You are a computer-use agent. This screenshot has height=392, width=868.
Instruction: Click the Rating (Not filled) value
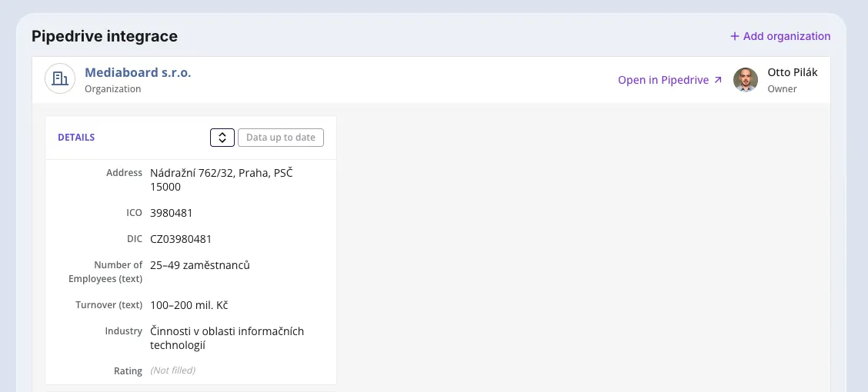[172, 370]
